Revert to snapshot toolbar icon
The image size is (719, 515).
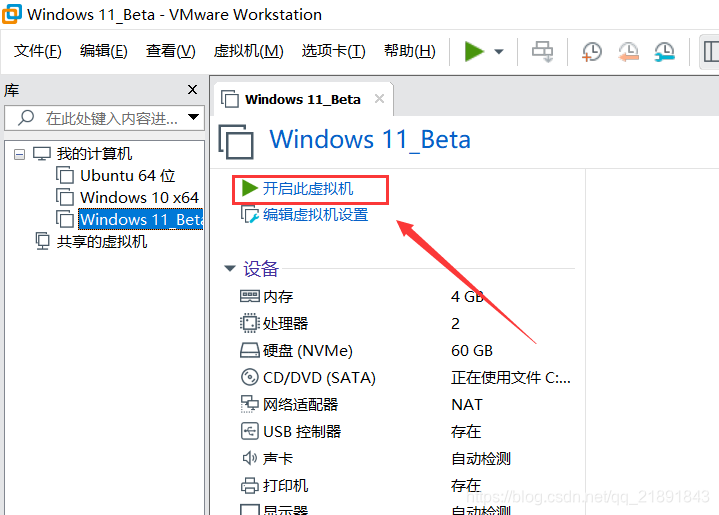click(x=628, y=51)
